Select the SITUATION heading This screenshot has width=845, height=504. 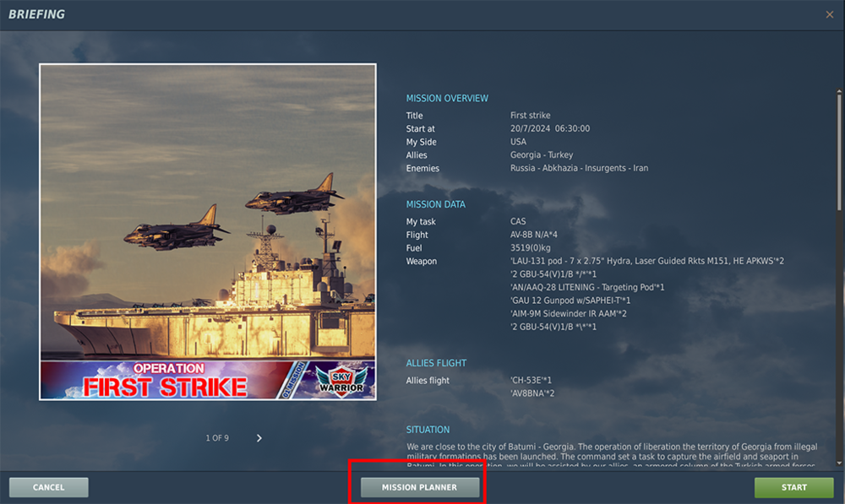tap(428, 430)
